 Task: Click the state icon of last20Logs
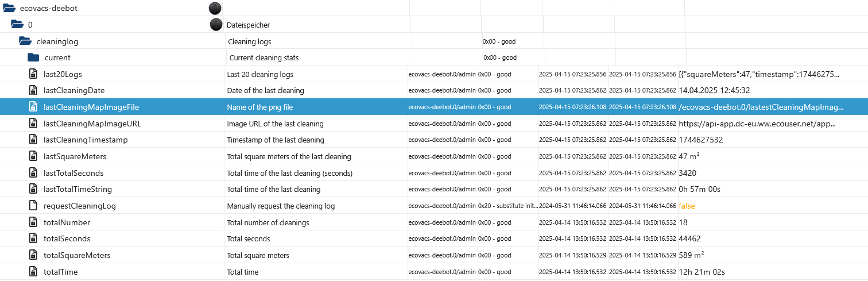[33, 74]
